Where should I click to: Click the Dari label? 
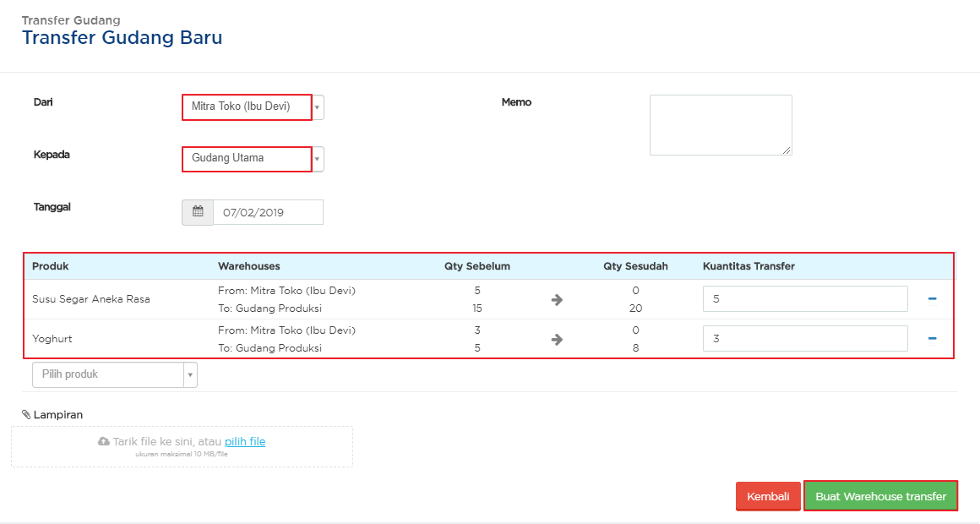coord(43,102)
